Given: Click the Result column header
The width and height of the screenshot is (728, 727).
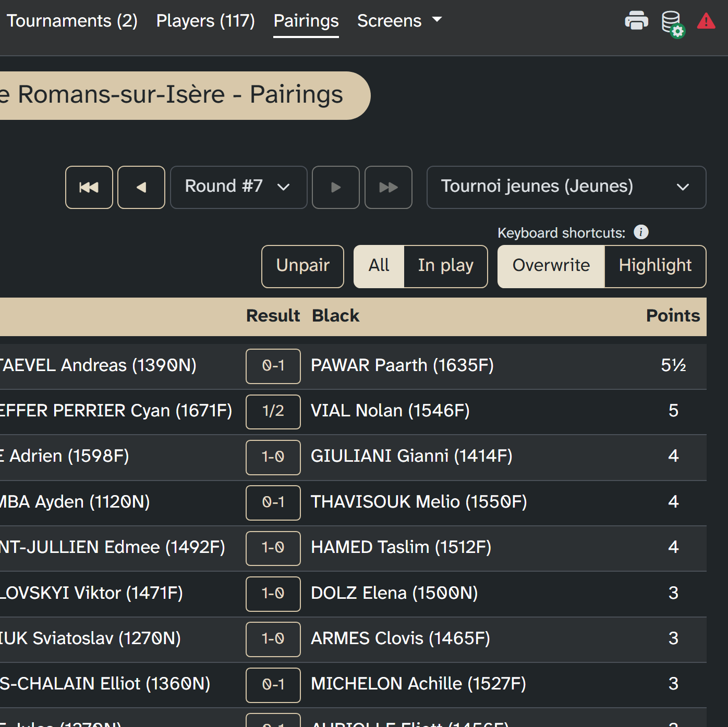Looking at the screenshot, I should coord(273,316).
